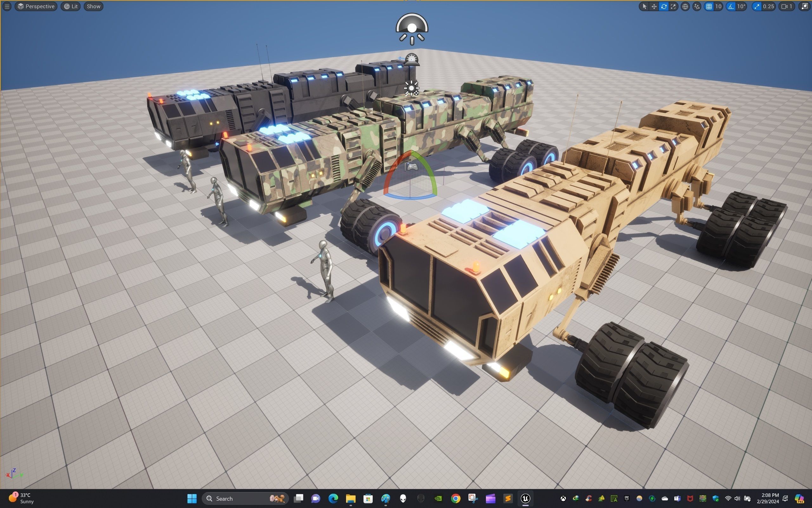Activate the Rotate objects tool
Image resolution: width=812 pixels, height=508 pixels.
[664, 6]
